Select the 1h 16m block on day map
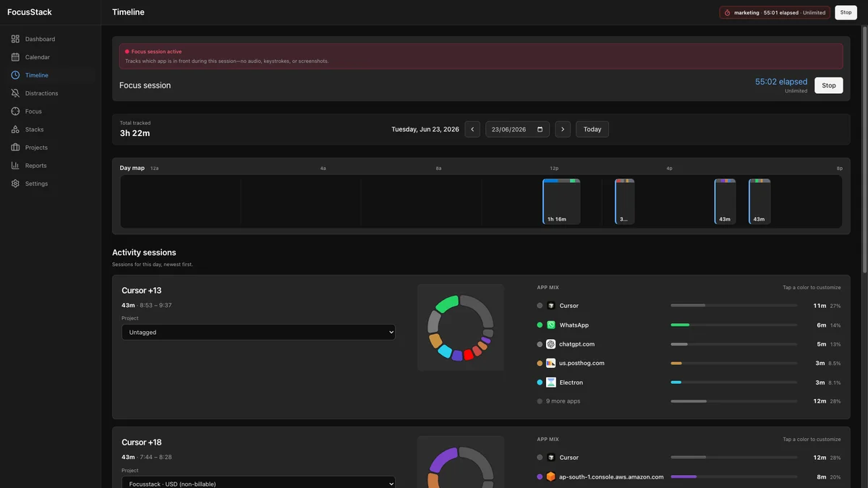The width and height of the screenshot is (868, 488). (561, 202)
